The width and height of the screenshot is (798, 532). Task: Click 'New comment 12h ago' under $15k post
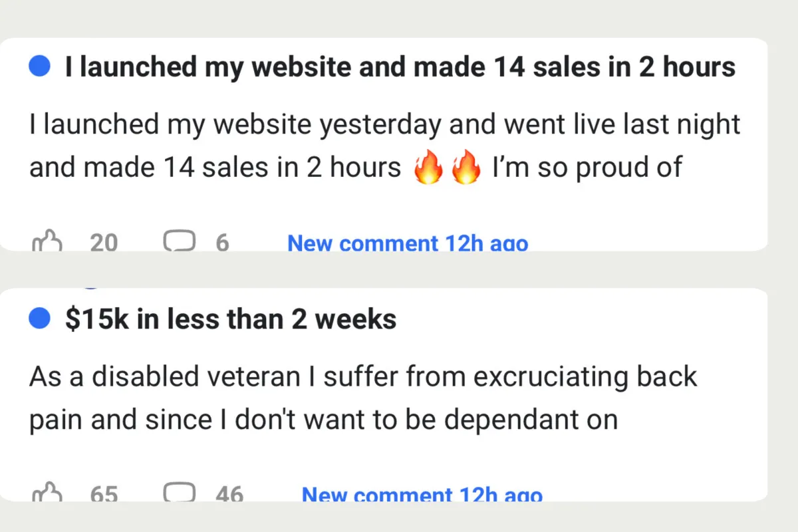422,494
